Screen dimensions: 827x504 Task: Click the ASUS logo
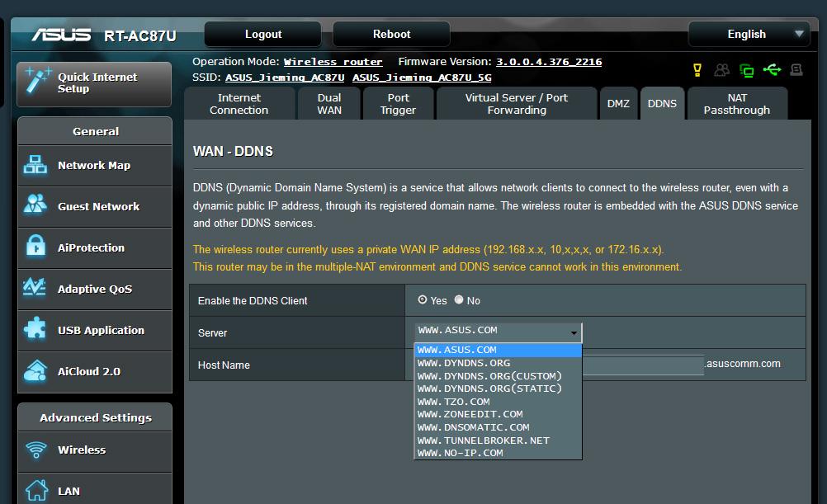tap(61, 35)
